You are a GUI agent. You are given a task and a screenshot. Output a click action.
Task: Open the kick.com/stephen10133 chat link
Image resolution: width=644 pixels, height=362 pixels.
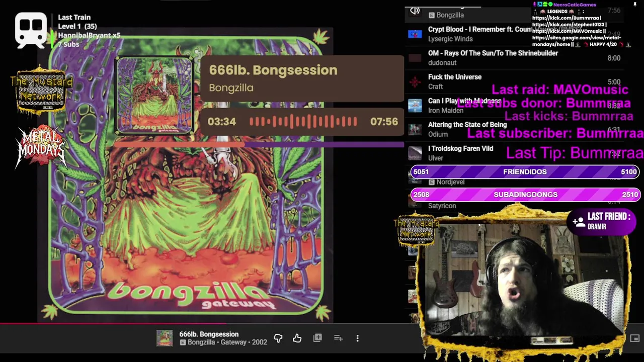[569, 24]
